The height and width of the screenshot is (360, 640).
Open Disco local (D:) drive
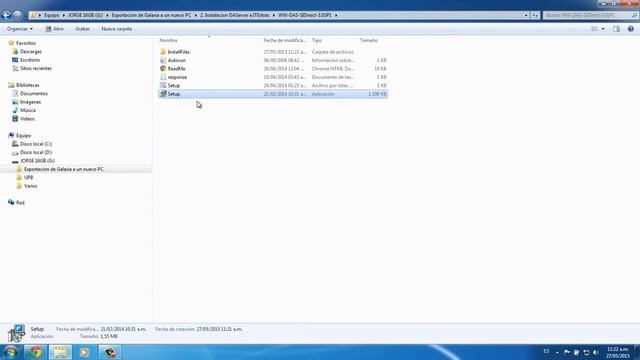click(36, 152)
